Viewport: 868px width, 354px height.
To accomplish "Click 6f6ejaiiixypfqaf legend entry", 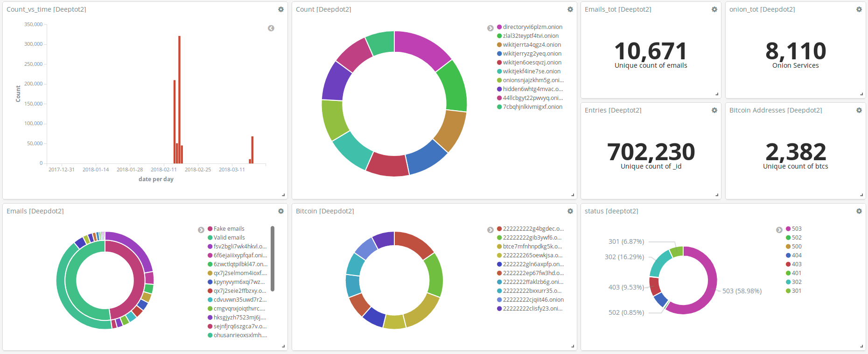I will pyautogui.click(x=238, y=255).
